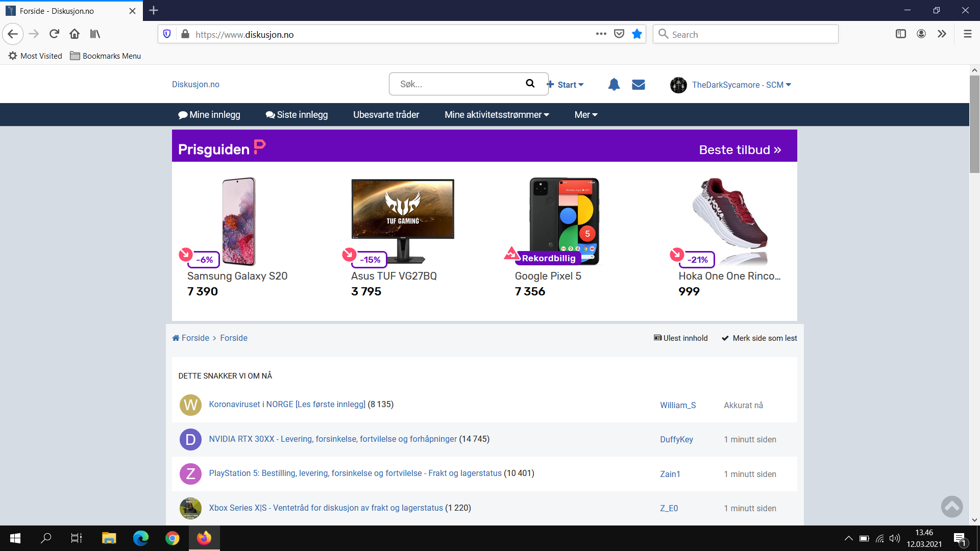Open page actions three-dot menu in address bar
980x551 pixels.
tap(601, 34)
